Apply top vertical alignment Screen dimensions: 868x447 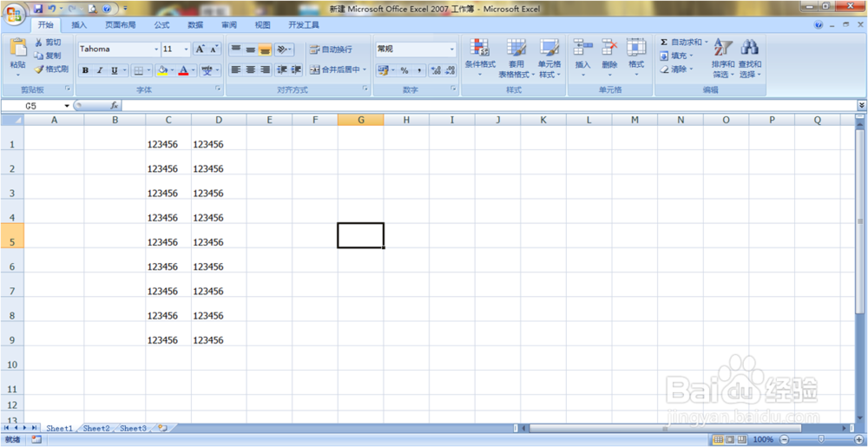(236, 49)
